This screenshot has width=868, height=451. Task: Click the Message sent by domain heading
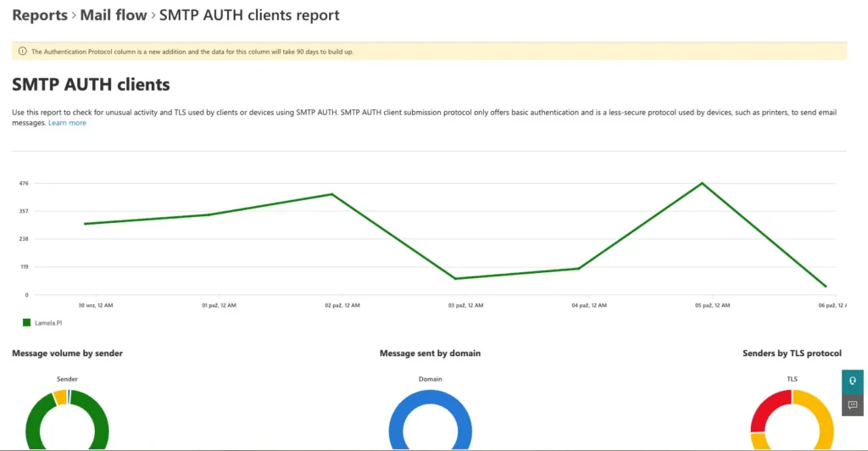430,353
